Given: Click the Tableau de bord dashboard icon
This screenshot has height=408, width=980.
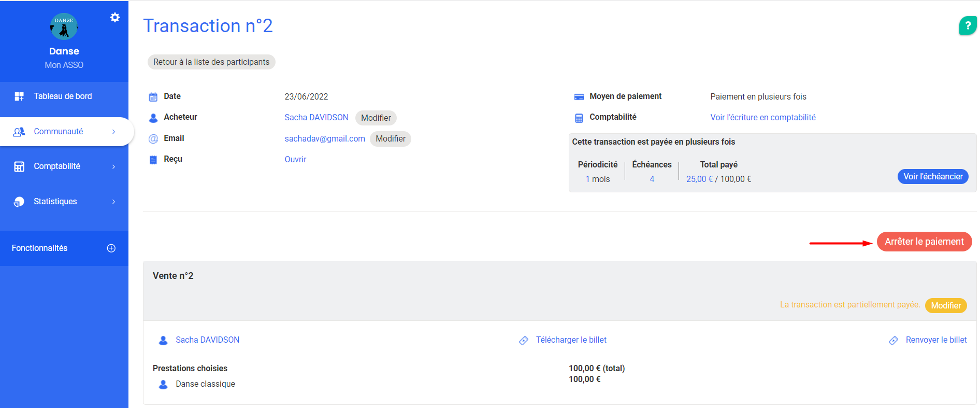Looking at the screenshot, I should pos(19,96).
